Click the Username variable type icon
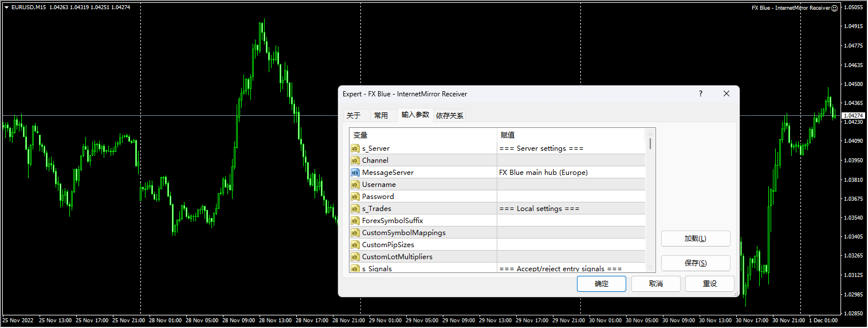The width and height of the screenshot is (868, 328). [355, 185]
